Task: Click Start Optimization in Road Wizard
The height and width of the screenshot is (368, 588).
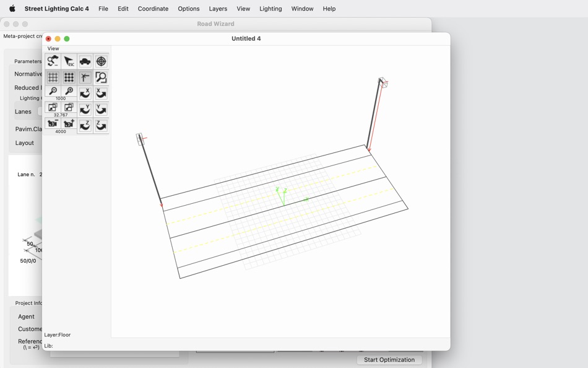Action: (x=389, y=360)
